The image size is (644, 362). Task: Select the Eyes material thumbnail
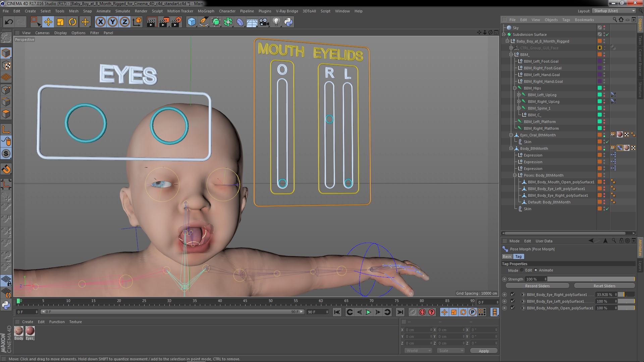coord(30,331)
